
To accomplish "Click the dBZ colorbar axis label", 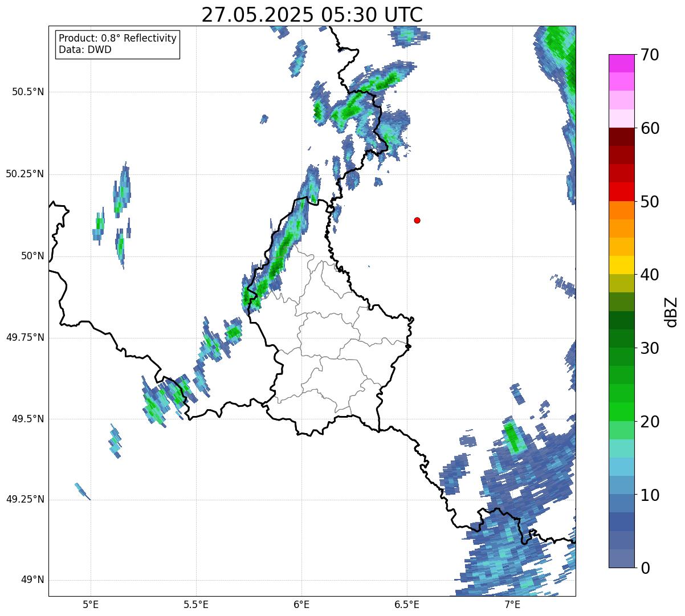I will (671, 311).
